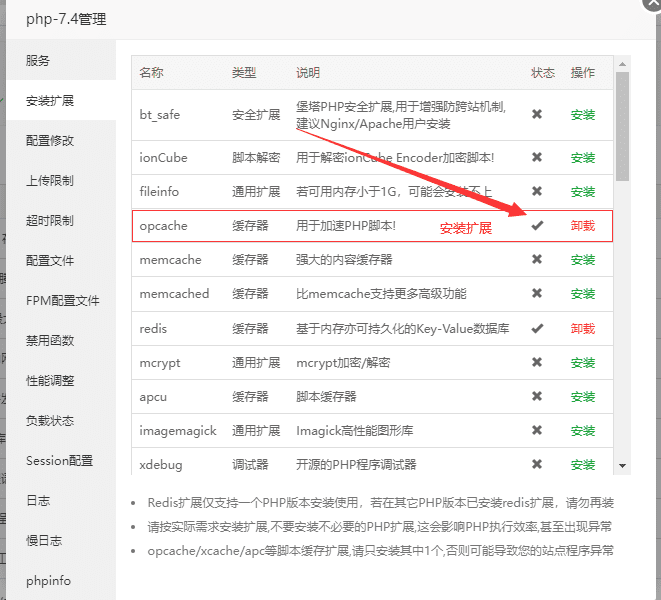
Task: Click the X status icon for memcache
Action: click(x=537, y=259)
